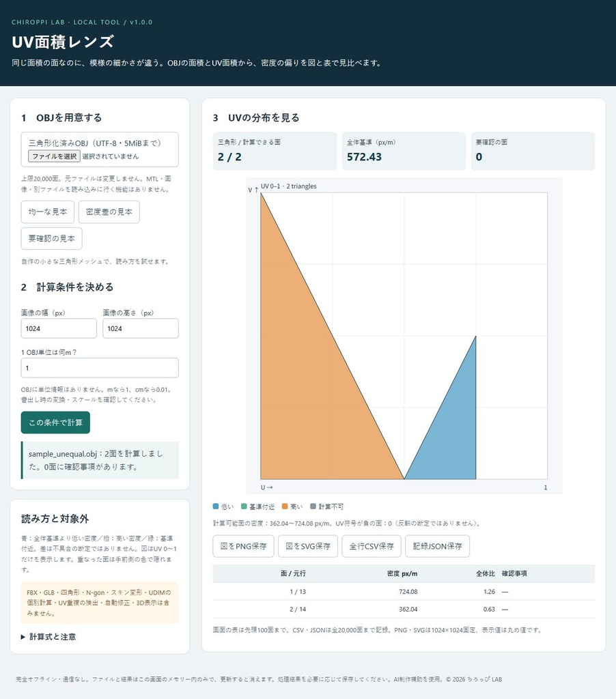Click the orange 高い legend swatch
The width and height of the screenshot is (616, 699).
tap(285, 507)
